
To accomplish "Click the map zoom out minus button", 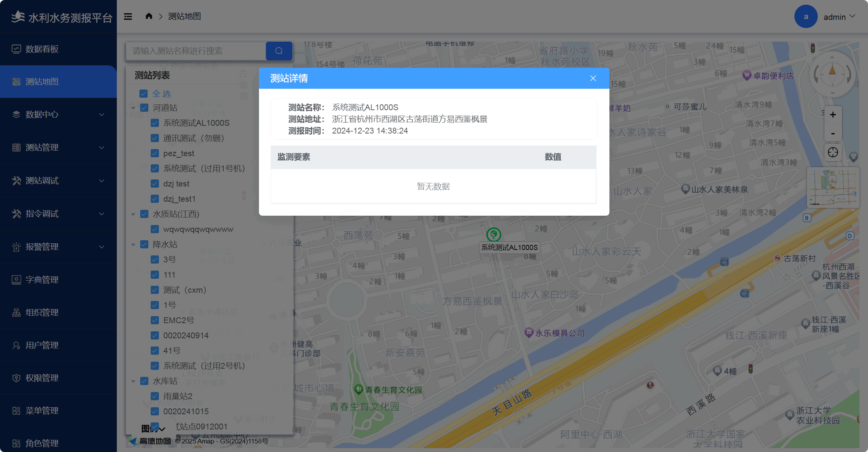I will 833,134.
